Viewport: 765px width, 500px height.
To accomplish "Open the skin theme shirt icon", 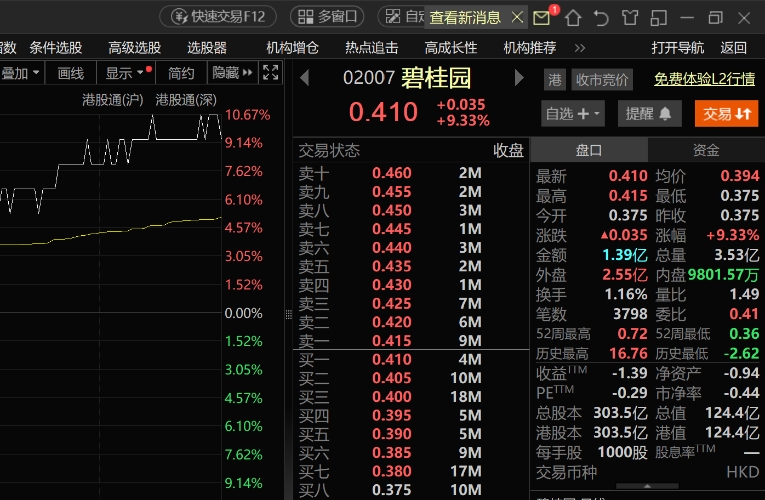I will pyautogui.click(x=630, y=18).
